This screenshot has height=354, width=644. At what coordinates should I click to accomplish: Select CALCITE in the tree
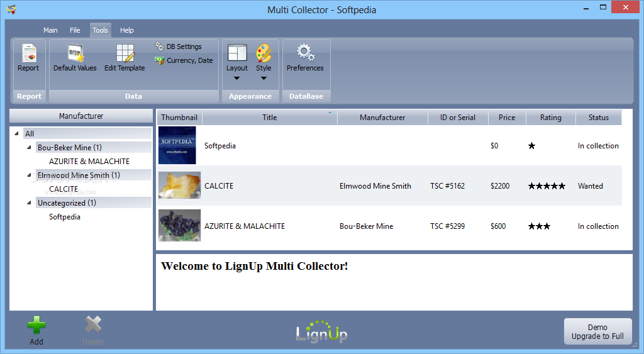point(64,189)
